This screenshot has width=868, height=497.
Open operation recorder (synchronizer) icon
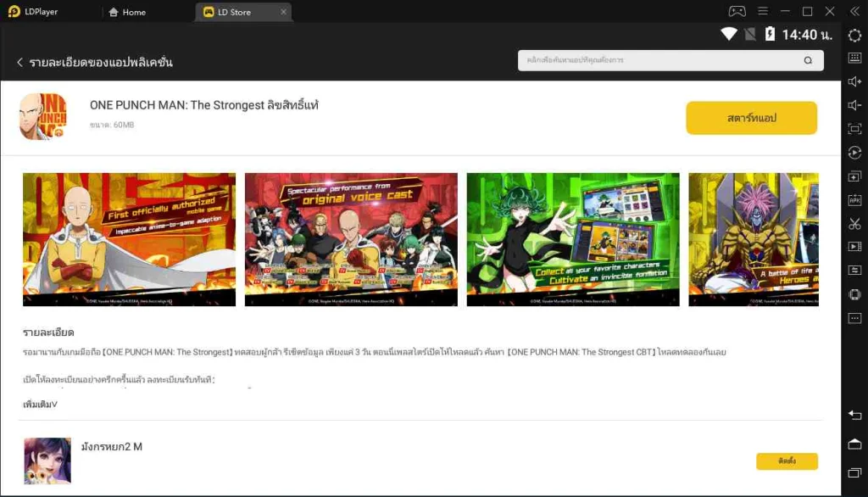(854, 153)
